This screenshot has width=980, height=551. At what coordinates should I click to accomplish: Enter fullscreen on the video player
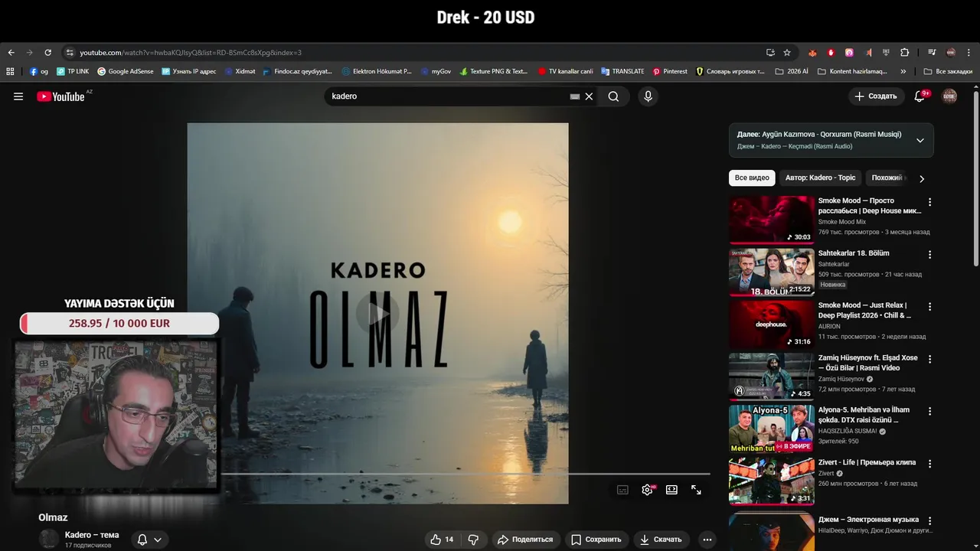[696, 490]
